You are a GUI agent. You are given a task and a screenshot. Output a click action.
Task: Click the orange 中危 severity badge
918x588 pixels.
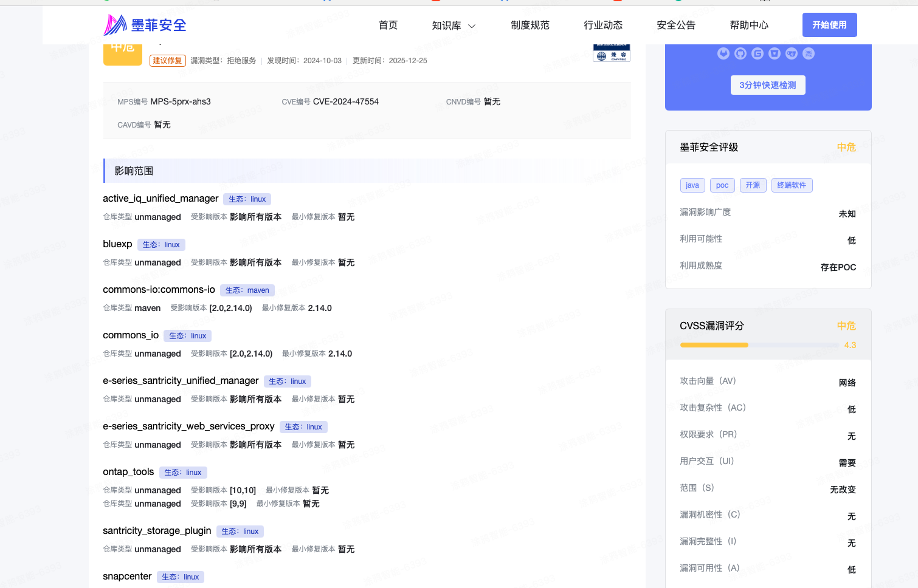click(x=123, y=54)
